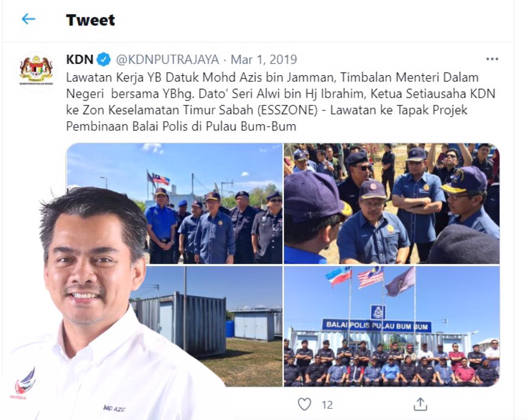Image resolution: width=528 pixels, height=420 pixels.
Task: Like the tweet with heart icon
Action: (305, 404)
